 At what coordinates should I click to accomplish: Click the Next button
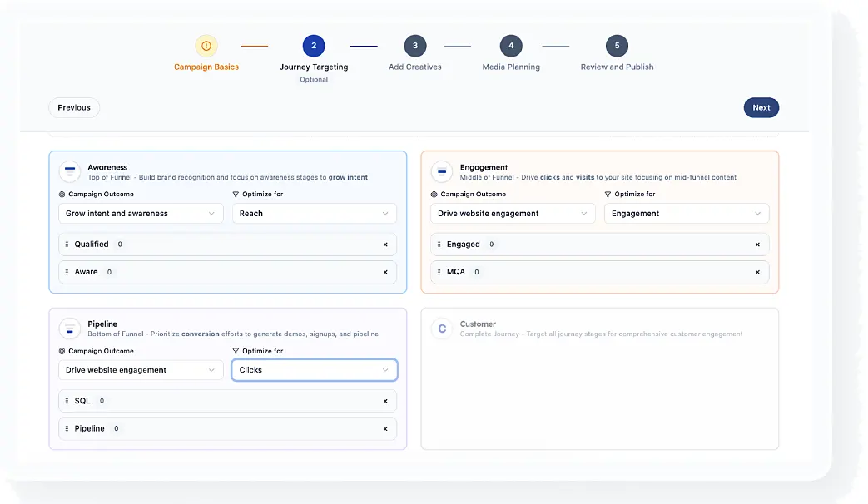tap(761, 107)
